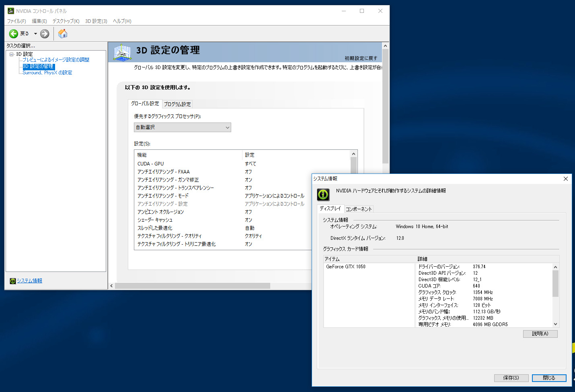Click the 初期設定に戻す button
The image size is (575, 392).
361,58
